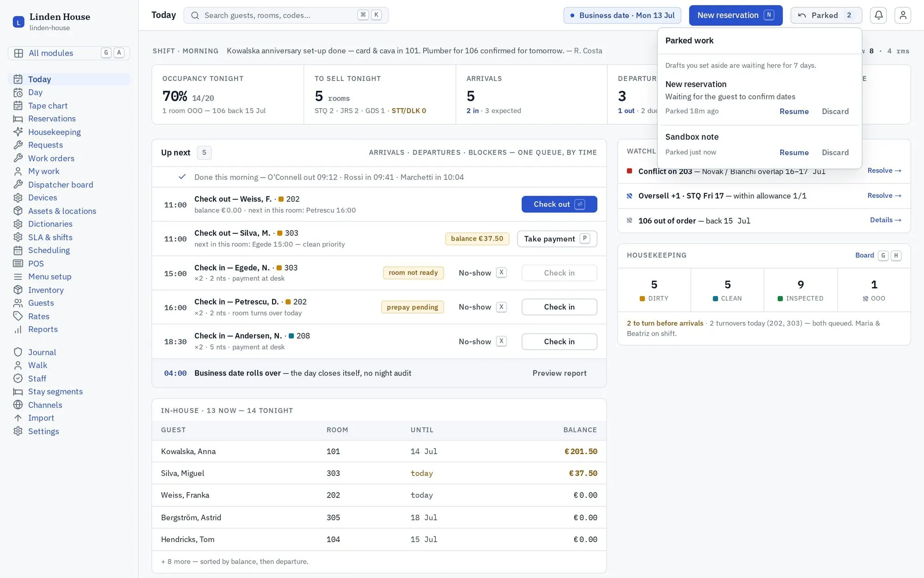Click the DIRTY rooms count tile
This screenshot has height=578, width=924.
(654, 290)
